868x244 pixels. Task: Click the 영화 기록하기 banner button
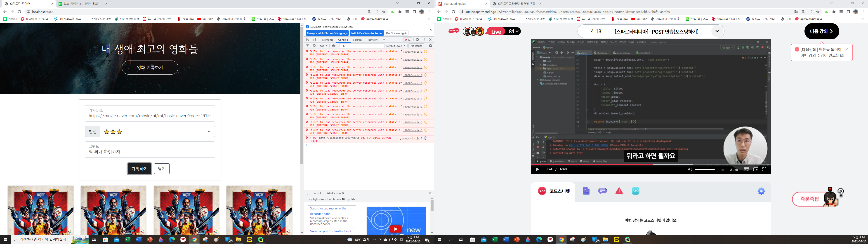click(150, 67)
